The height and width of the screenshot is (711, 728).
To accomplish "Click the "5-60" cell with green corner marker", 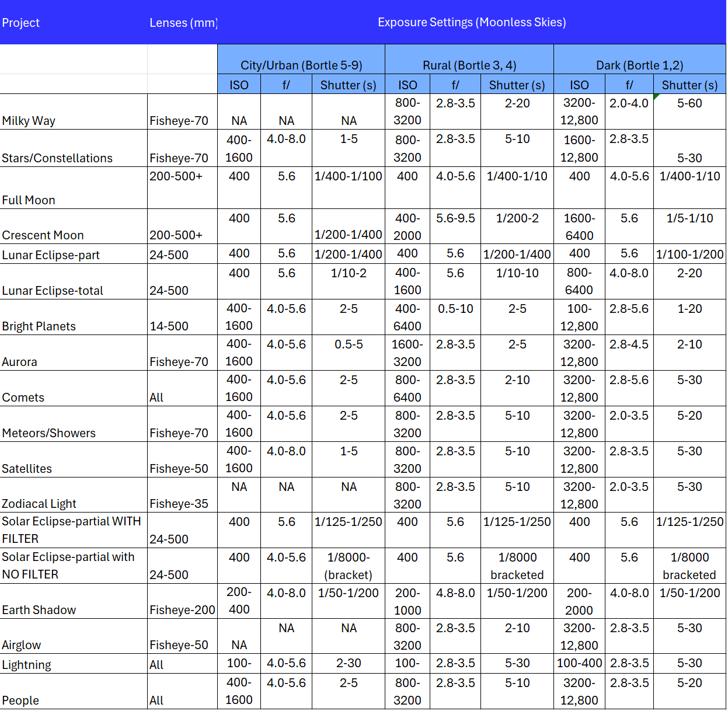I will point(689,104).
